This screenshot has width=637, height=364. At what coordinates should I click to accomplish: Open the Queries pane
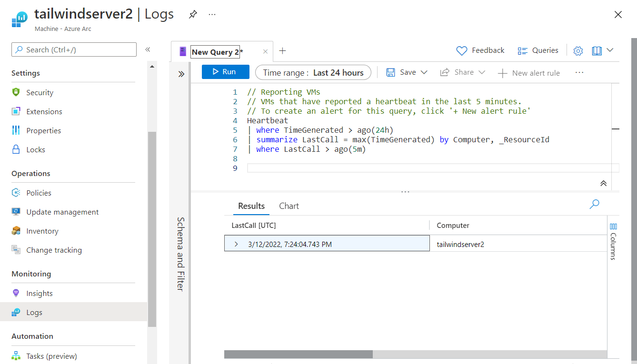tap(538, 50)
